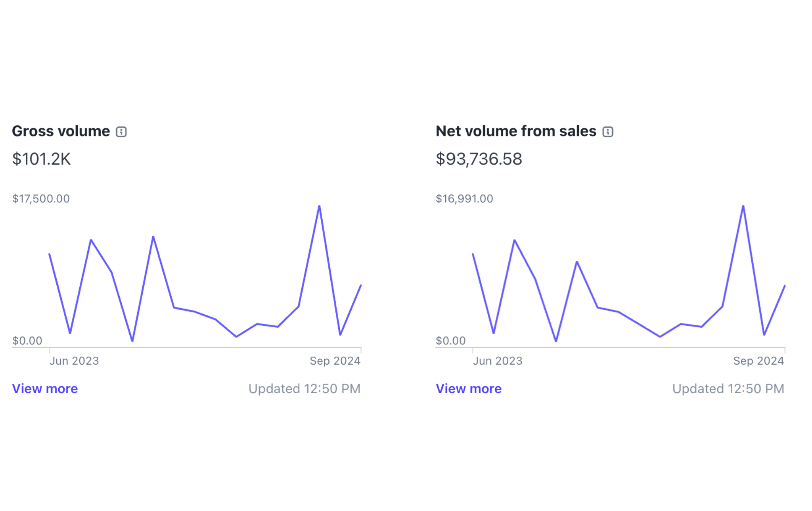The image size is (812, 511).
Task: Select the $101.2K gross total
Action: click(41, 159)
